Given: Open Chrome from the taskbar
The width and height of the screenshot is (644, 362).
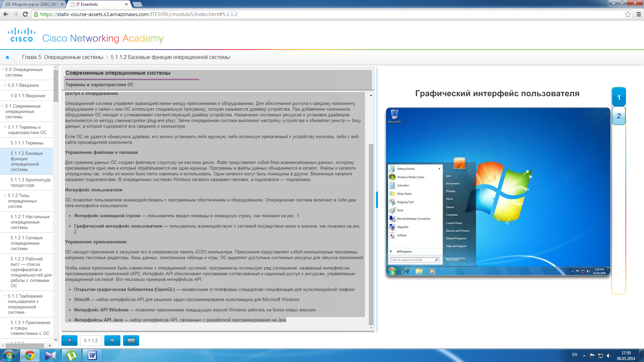Looking at the screenshot, I should [x=30, y=355].
